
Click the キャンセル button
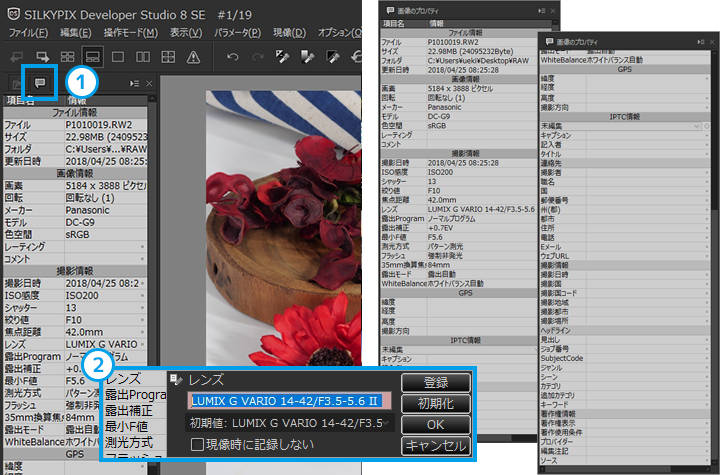click(x=436, y=446)
